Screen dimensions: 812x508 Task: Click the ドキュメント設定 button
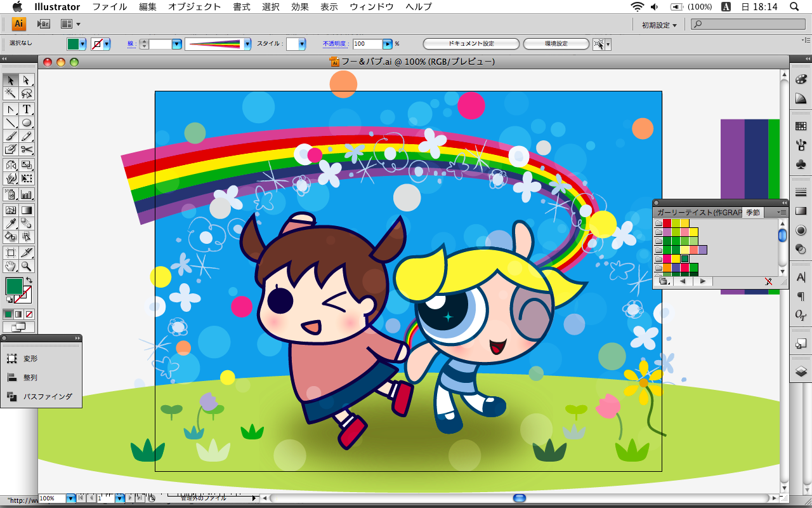tap(471, 44)
